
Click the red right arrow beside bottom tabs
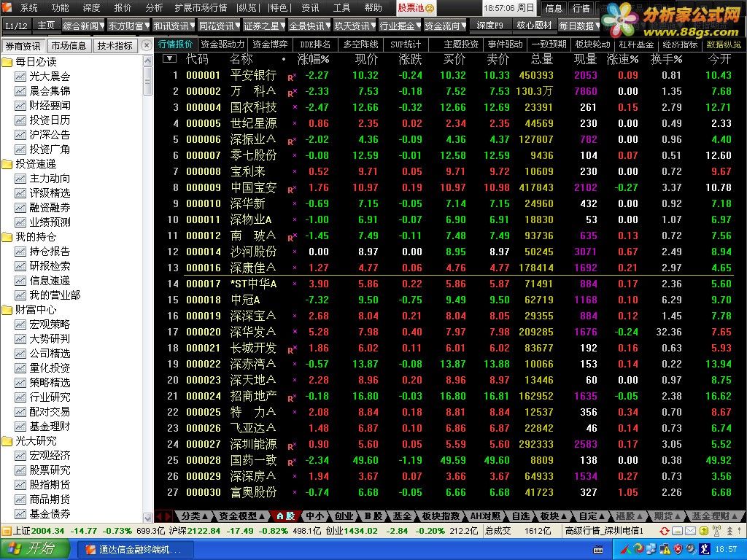click(168, 516)
